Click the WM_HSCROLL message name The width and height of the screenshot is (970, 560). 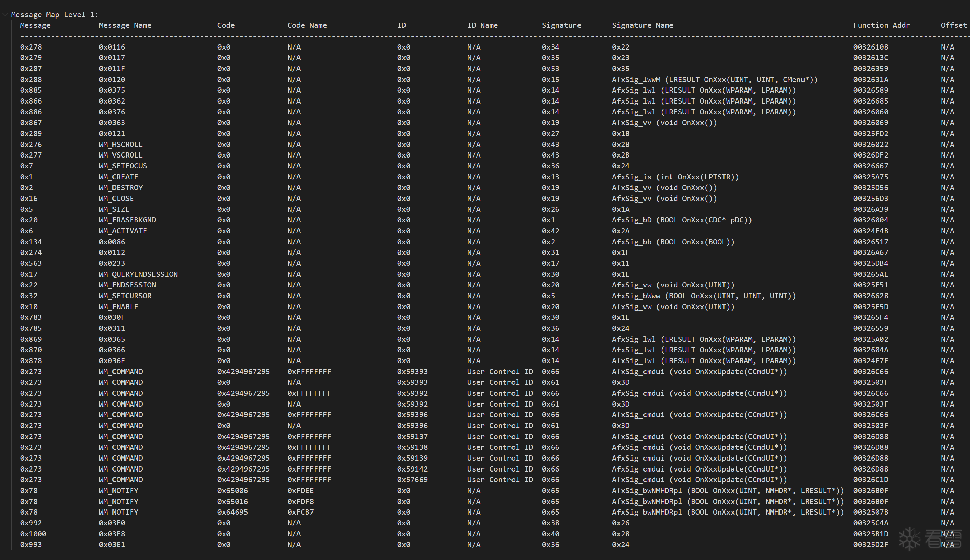tap(120, 145)
